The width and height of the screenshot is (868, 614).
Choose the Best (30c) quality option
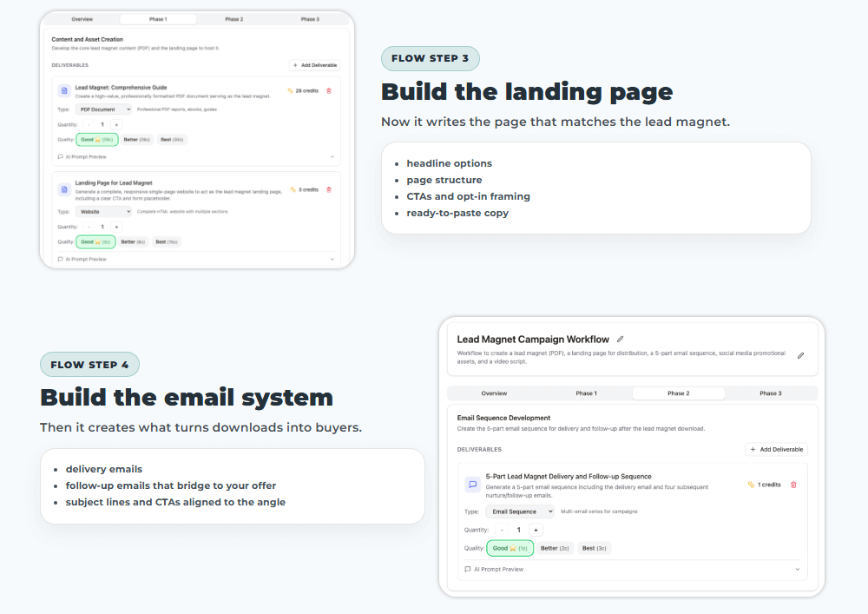(x=171, y=139)
